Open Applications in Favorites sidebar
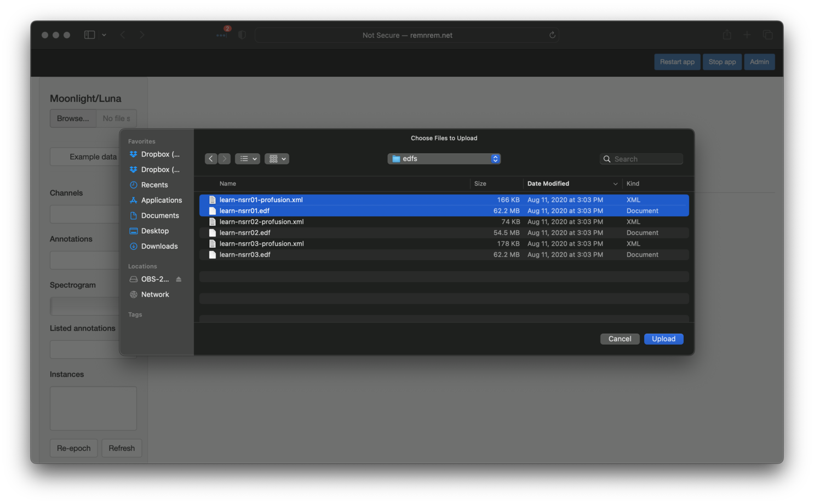814x504 pixels. [161, 201]
